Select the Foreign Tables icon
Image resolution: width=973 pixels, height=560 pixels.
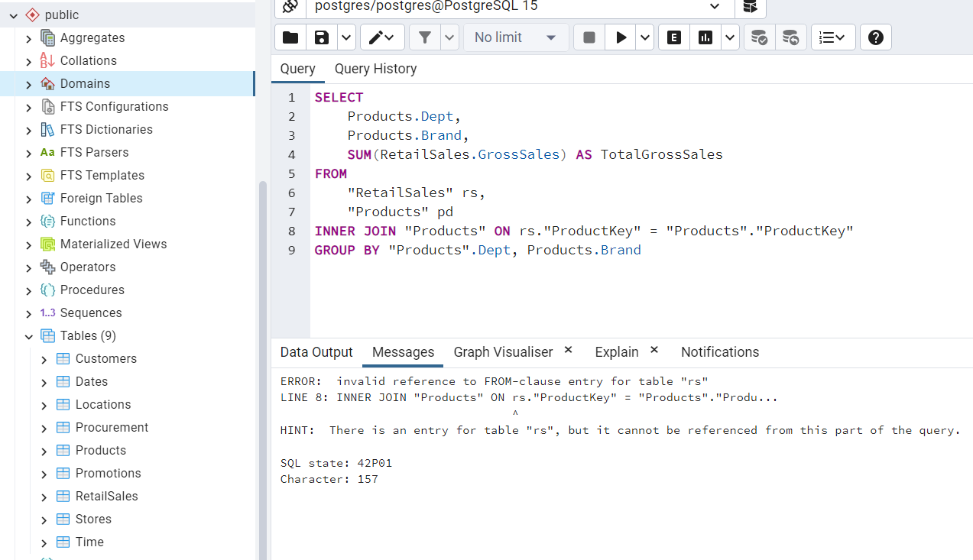pos(47,198)
